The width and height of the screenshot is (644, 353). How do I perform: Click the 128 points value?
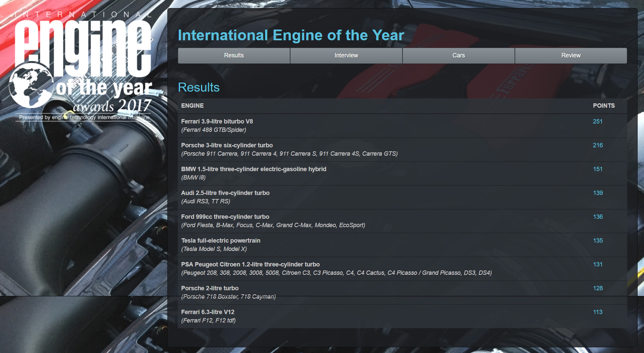(598, 288)
